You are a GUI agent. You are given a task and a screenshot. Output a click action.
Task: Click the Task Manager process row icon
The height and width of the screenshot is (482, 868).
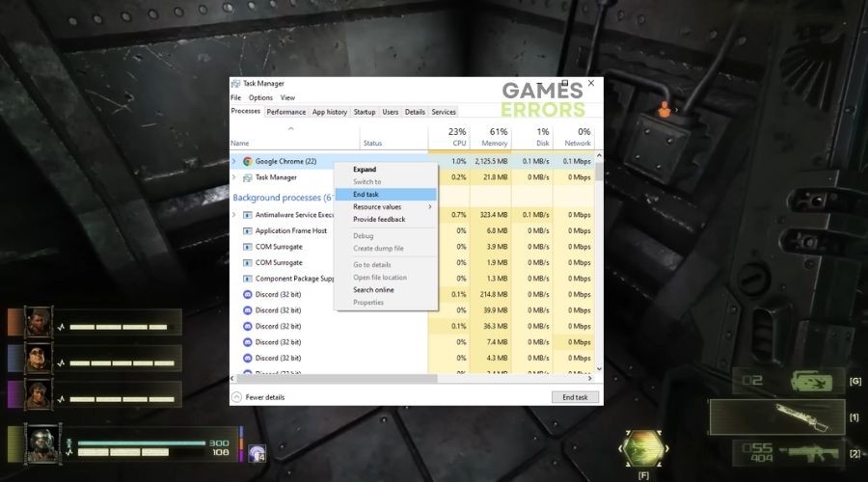coord(248,177)
